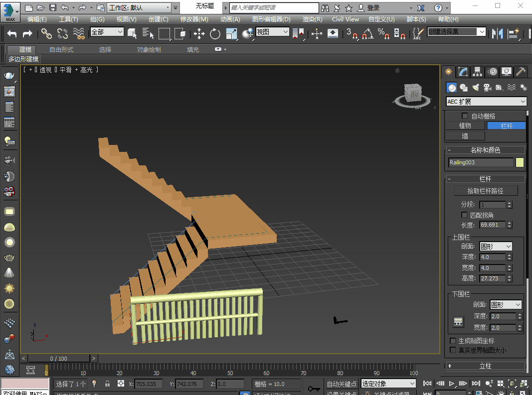Activate Select and Rotate tool
This screenshot has height=395, width=532.
click(215, 33)
